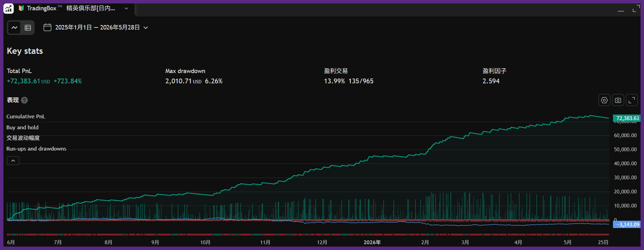This screenshot has height=250, width=644.
Task: Collapse the chart legend with the up chevron
Action: coord(13,160)
